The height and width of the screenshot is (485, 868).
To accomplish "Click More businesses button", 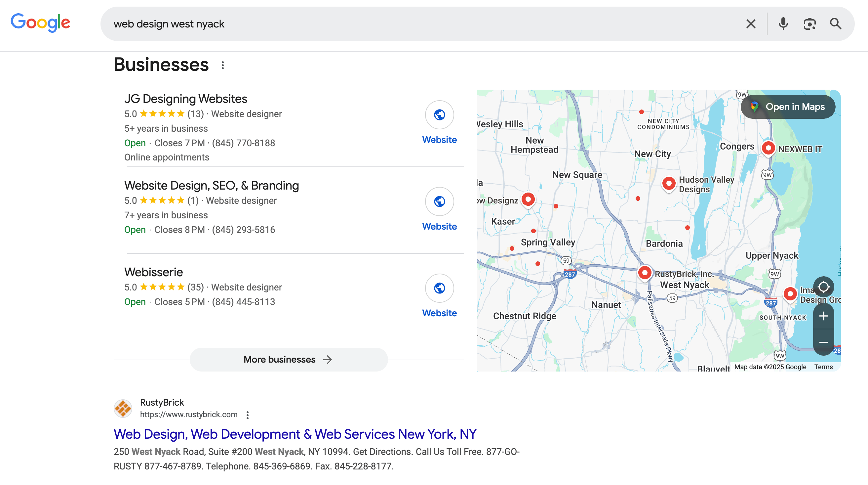I will coord(289,360).
